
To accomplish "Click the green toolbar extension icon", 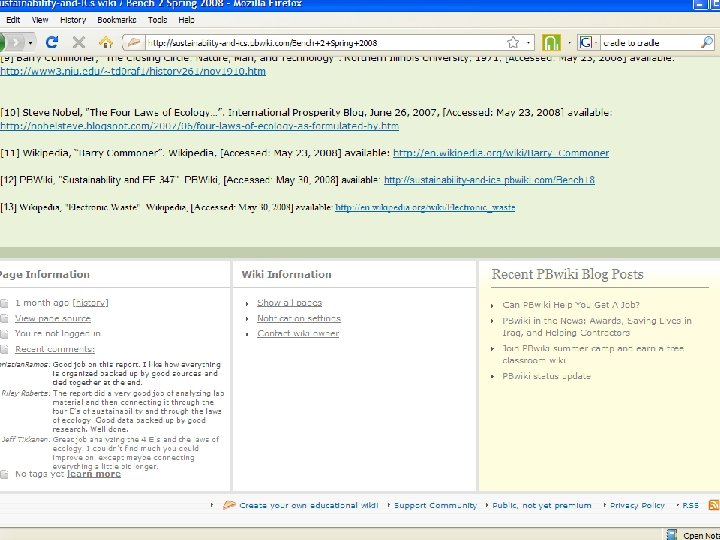I will [x=551, y=43].
